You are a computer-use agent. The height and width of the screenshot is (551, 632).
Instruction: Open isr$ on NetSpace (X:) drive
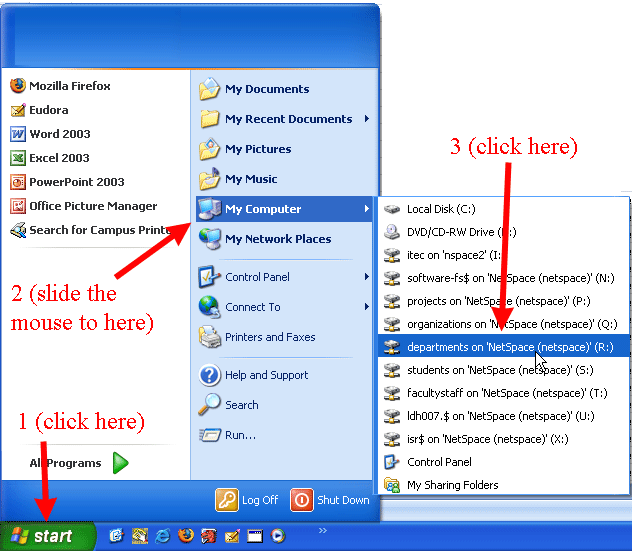(504, 439)
